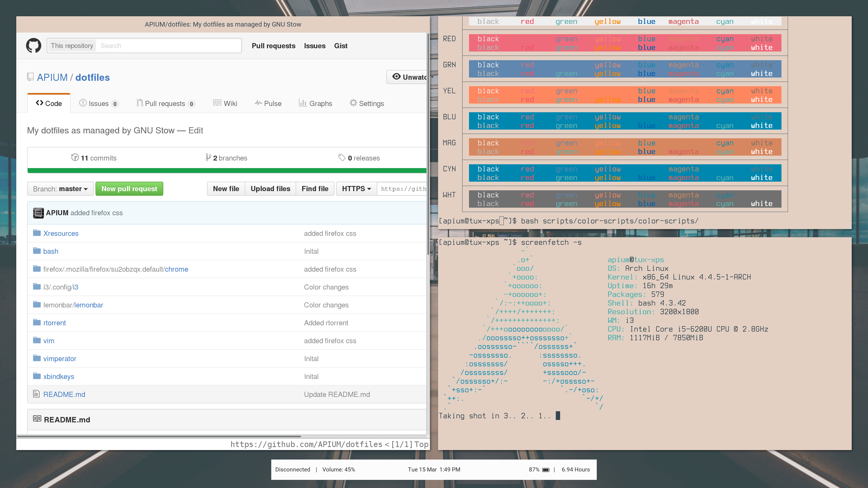Click the branches fork icon
The image size is (868, 488).
tap(208, 158)
